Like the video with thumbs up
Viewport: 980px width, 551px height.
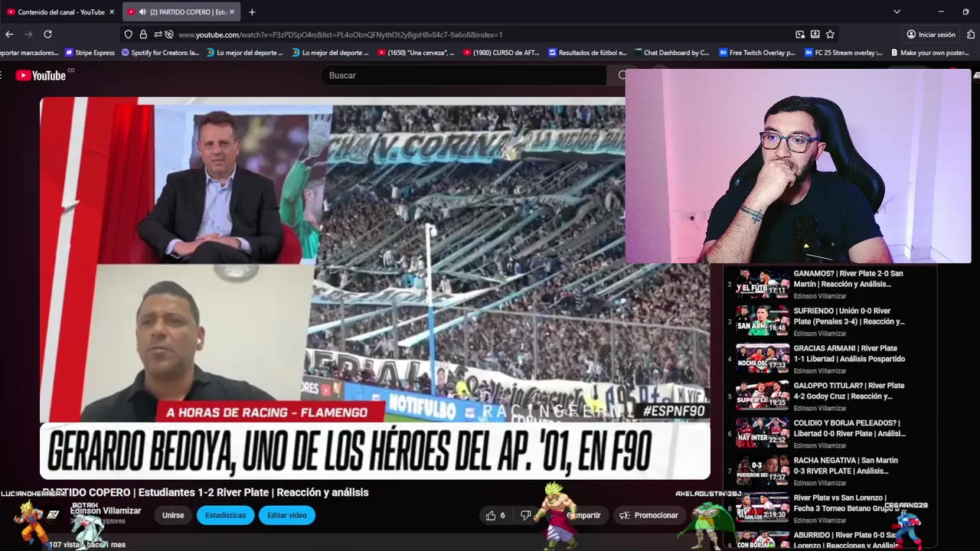click(491, 515)
